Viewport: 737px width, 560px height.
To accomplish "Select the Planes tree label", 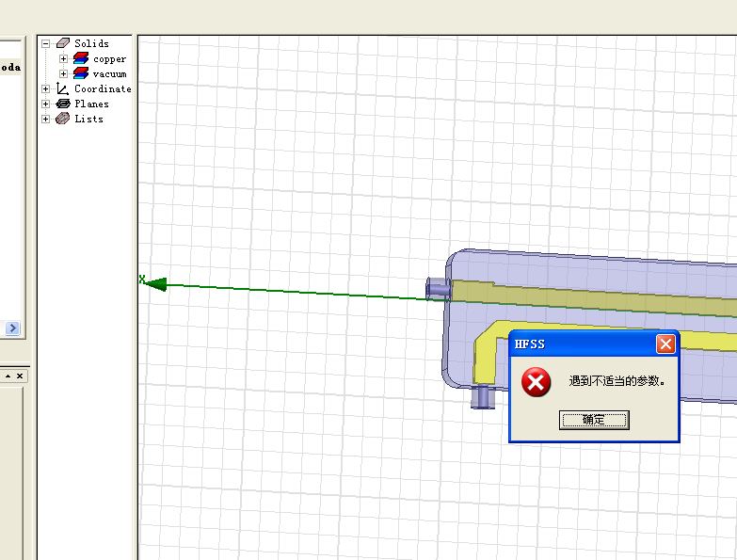I will point(91,104).
